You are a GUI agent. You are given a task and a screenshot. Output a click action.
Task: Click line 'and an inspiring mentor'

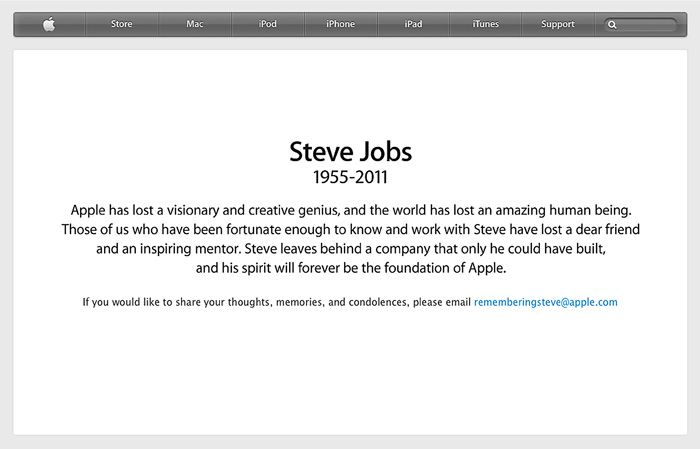coord(350,249)
